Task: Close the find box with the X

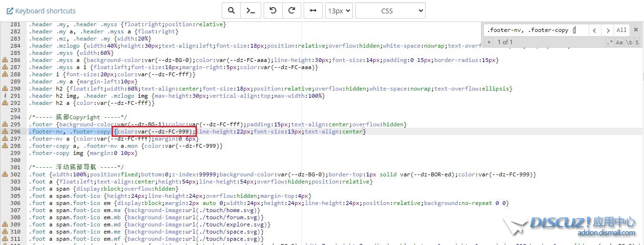Action: [635, 30]
